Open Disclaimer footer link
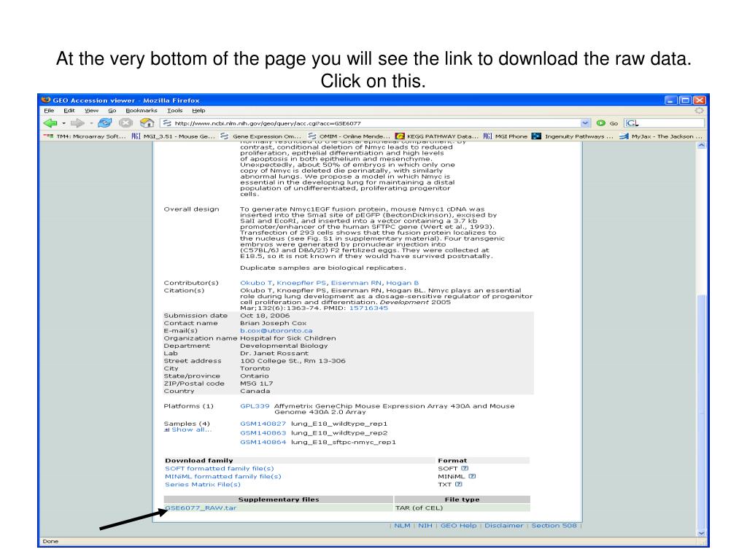747x560 pixels. 503,526
